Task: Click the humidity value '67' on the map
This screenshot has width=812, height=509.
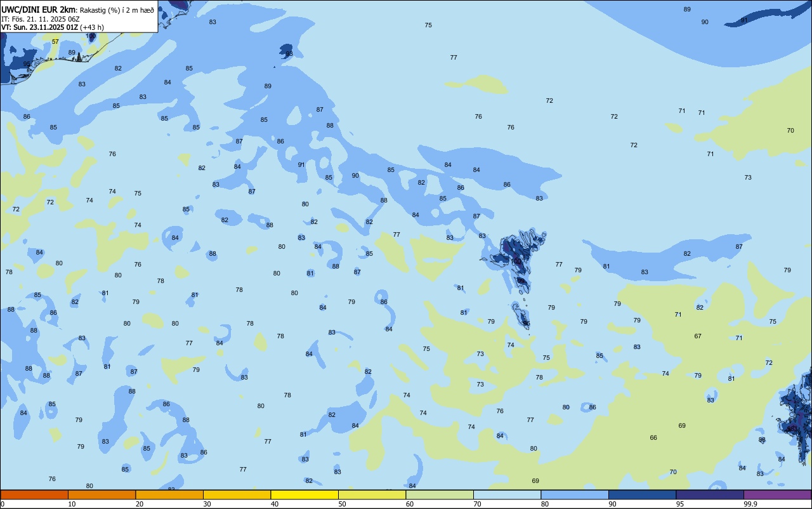Action: [x=698, y=336]
